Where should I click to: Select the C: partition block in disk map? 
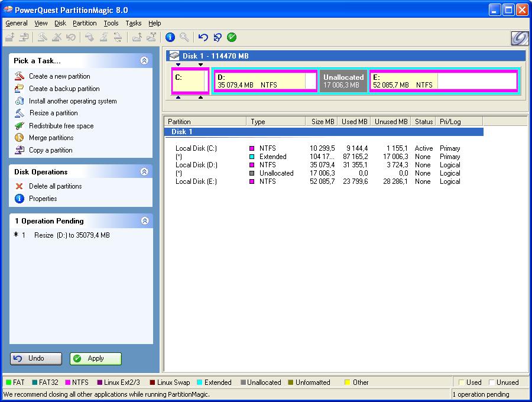pyautogui.click(x=190, y=81)
